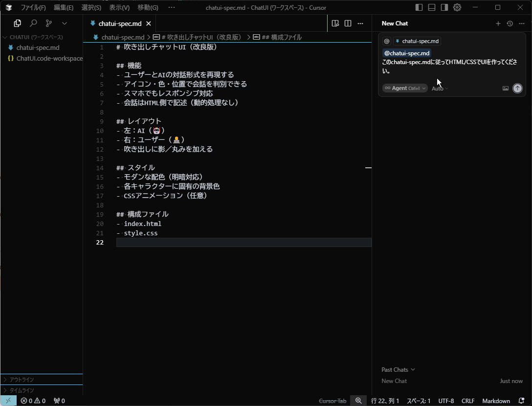Send the chat message with arrow button

point(517,88)
